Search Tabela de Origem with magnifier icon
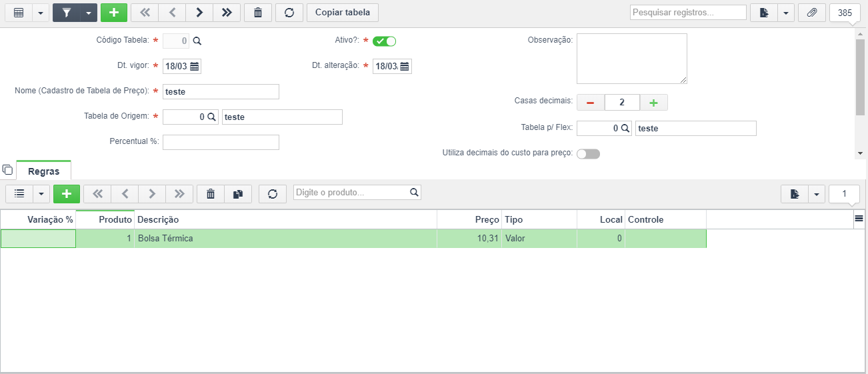This screenshot has height=374, width=868. coord(211,117)
